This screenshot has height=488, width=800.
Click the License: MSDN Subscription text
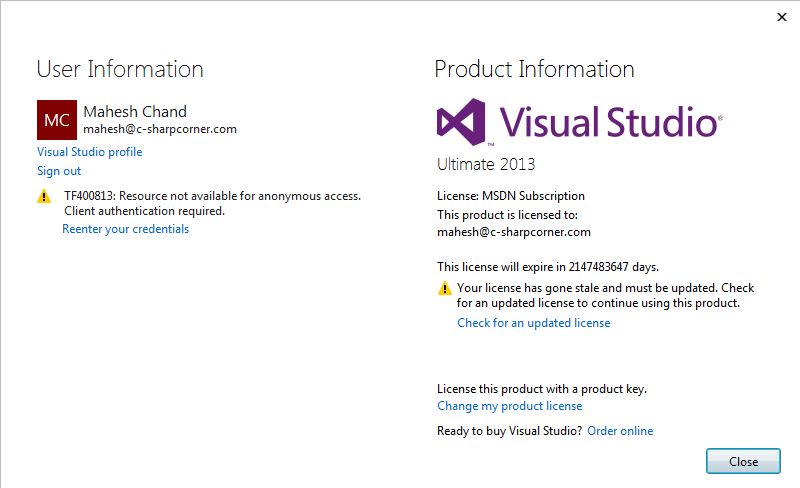(511, 196)
